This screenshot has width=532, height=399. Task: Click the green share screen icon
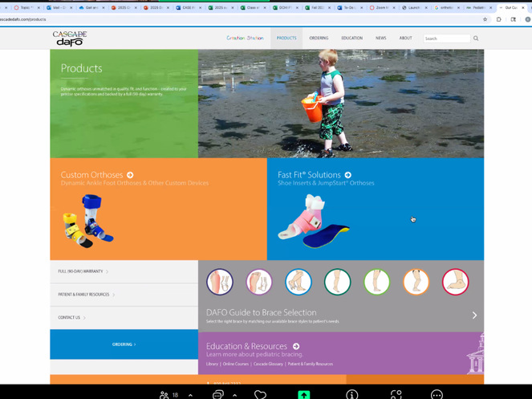(x=304, y=394)
